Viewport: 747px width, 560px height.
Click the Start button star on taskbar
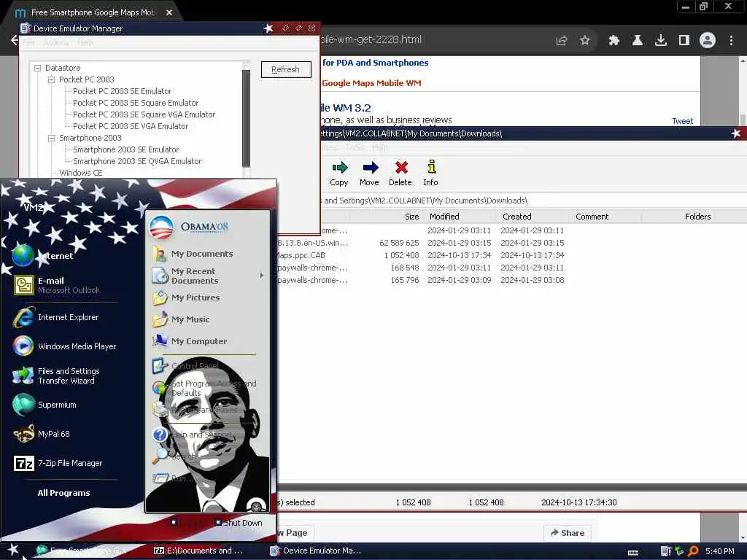(13, 550)
